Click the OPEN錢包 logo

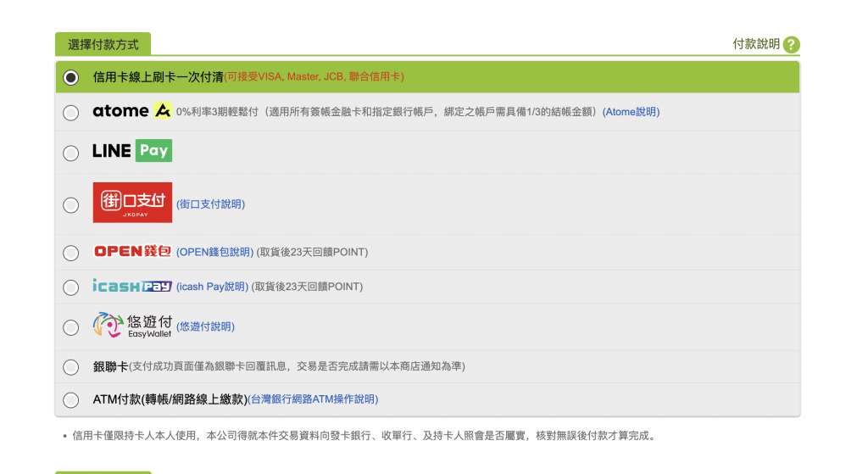(132, 252)
